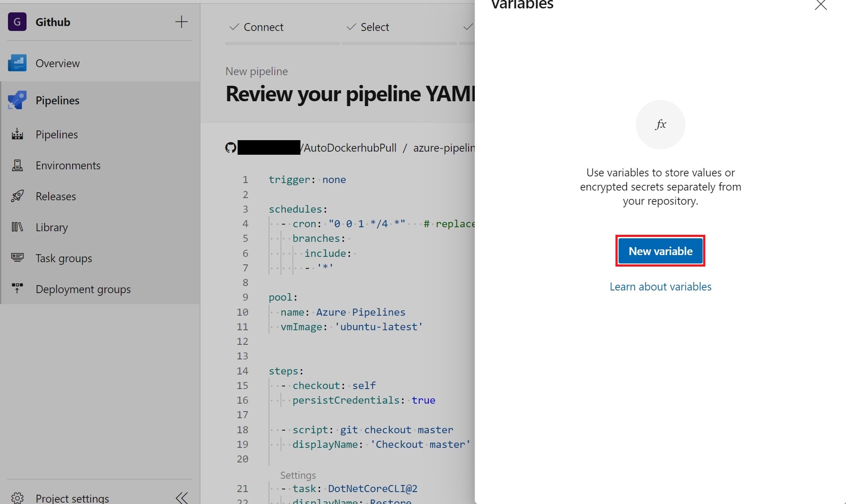Click the Environments icon in sidebar
Screen dimensions: 846x504
tap(17, 165)
